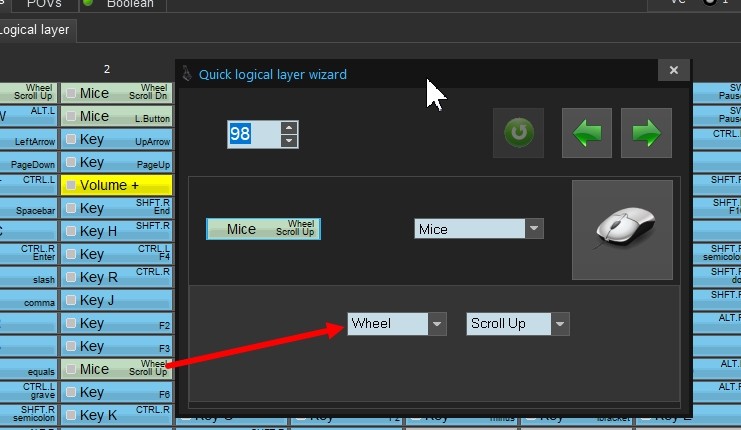Switch to the Boolean tab
This screenshot has width=741, height=430.
tap(122, 5)
